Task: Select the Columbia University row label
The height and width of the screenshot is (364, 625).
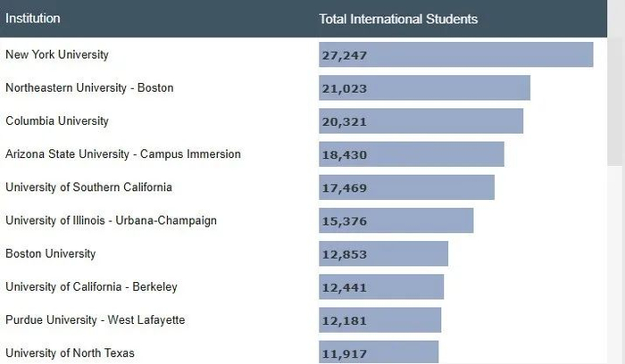Action: 57,120
